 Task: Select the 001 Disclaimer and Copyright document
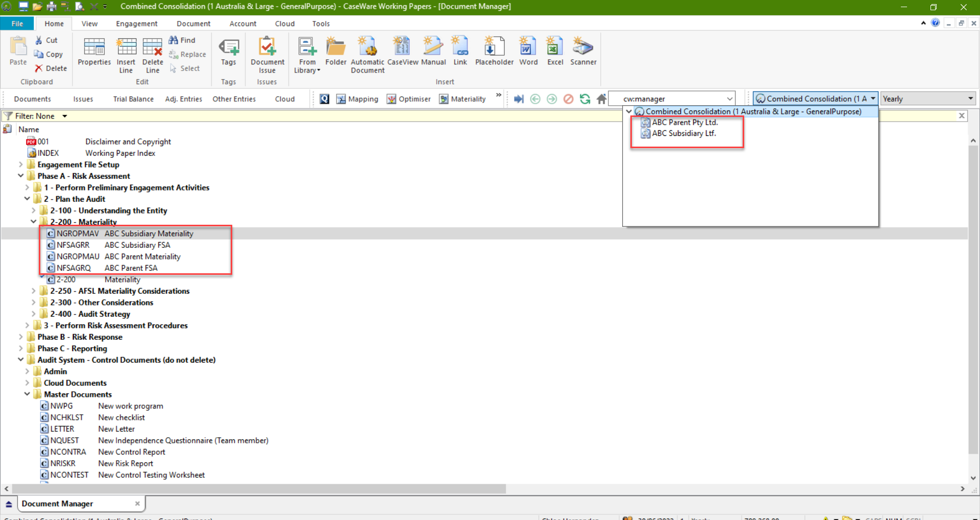click(x=99, y=141)
